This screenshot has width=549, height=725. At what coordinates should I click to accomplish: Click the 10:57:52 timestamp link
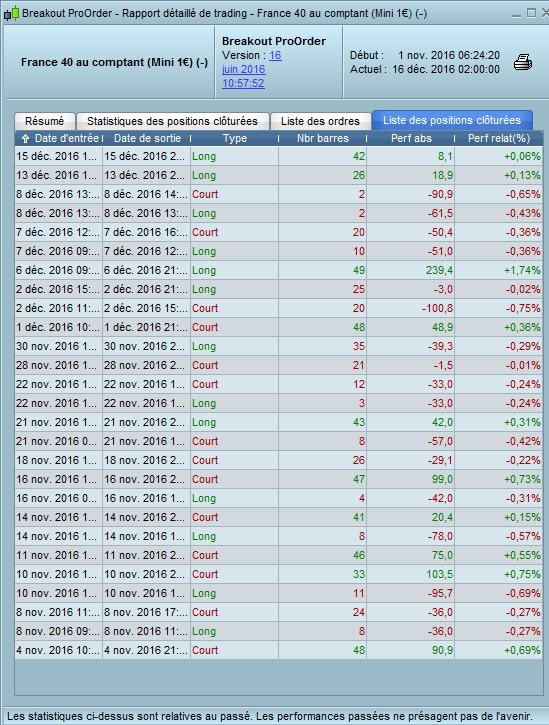click(x=243, y=83)
